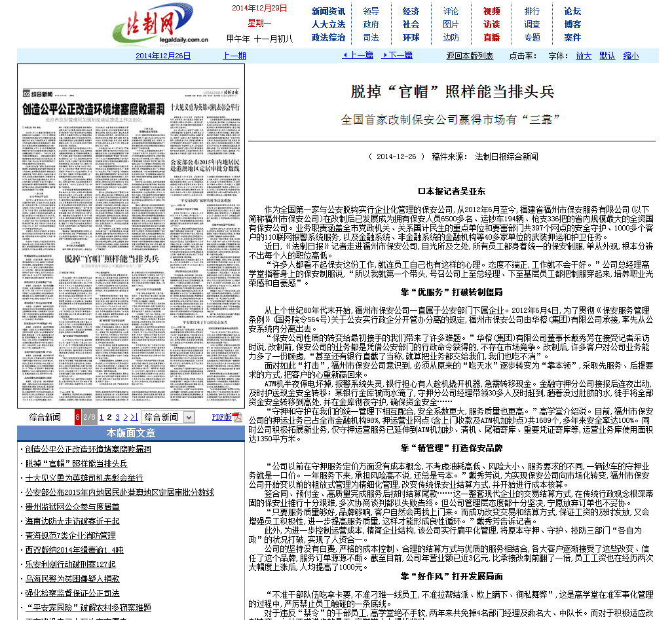Click the byline 本报记者吴亚东
Image resolution: width=672 pixels, height=620 pixels.
tap(452, 192)
